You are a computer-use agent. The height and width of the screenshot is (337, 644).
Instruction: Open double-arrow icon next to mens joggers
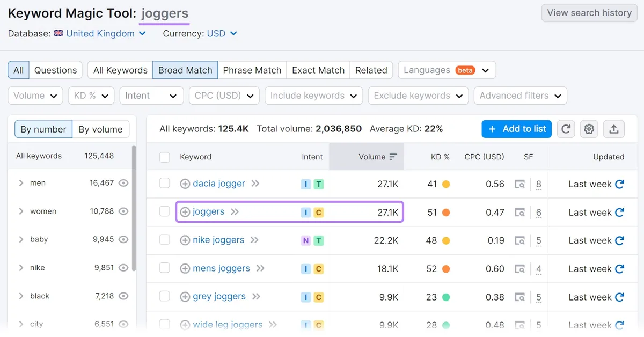260,268
